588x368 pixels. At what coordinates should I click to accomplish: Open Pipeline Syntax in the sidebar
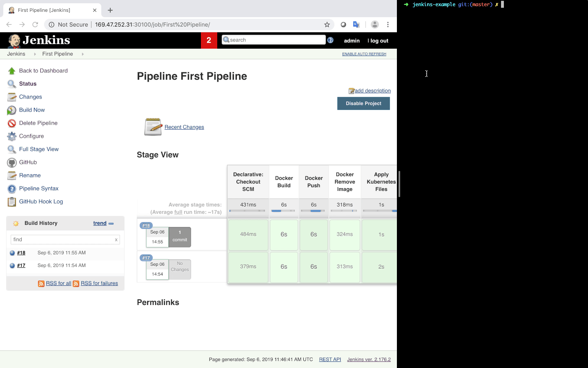39,188
